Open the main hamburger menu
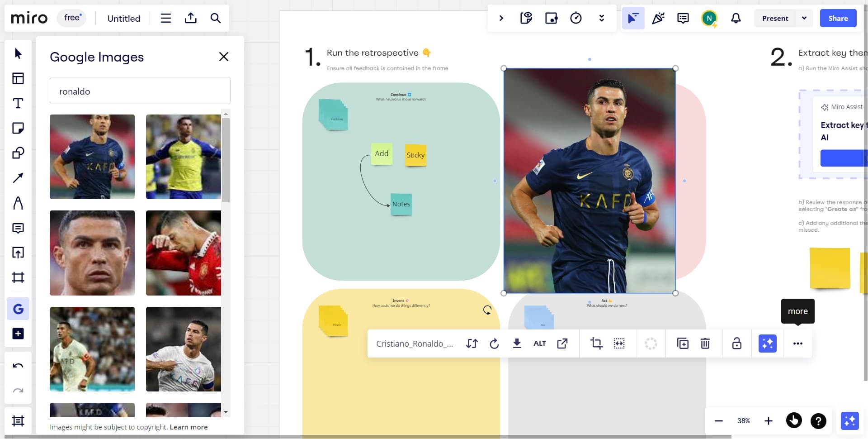This screenshot has width=868, height=439. tap(166, 18)
